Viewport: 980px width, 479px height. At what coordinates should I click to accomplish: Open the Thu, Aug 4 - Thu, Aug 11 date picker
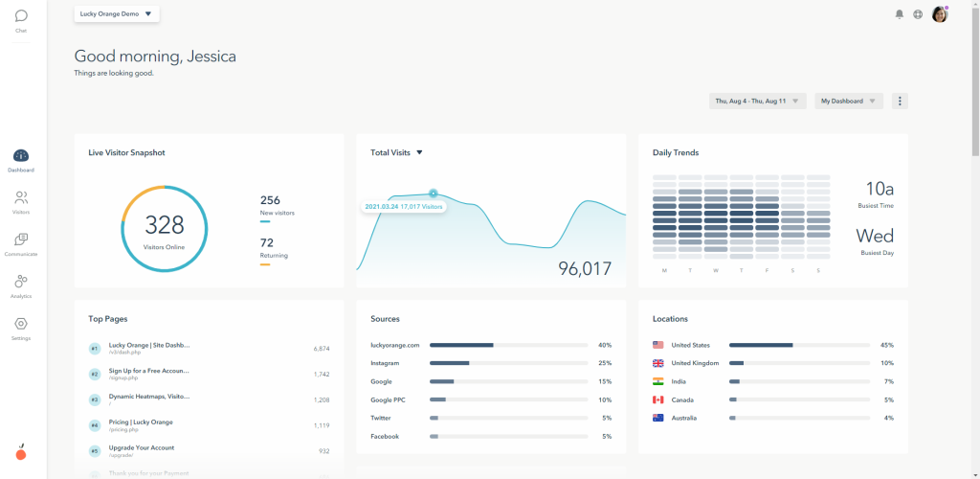tap(758, 101)
